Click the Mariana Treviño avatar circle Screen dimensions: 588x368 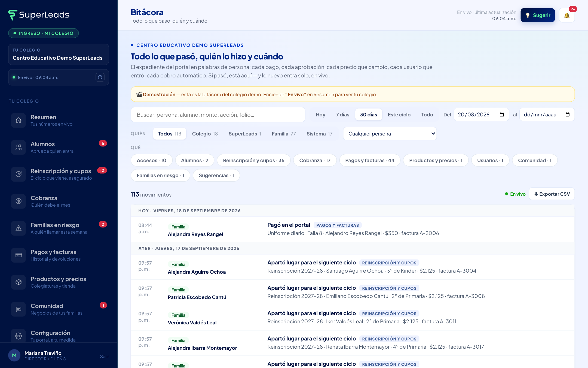pos(14,355)
